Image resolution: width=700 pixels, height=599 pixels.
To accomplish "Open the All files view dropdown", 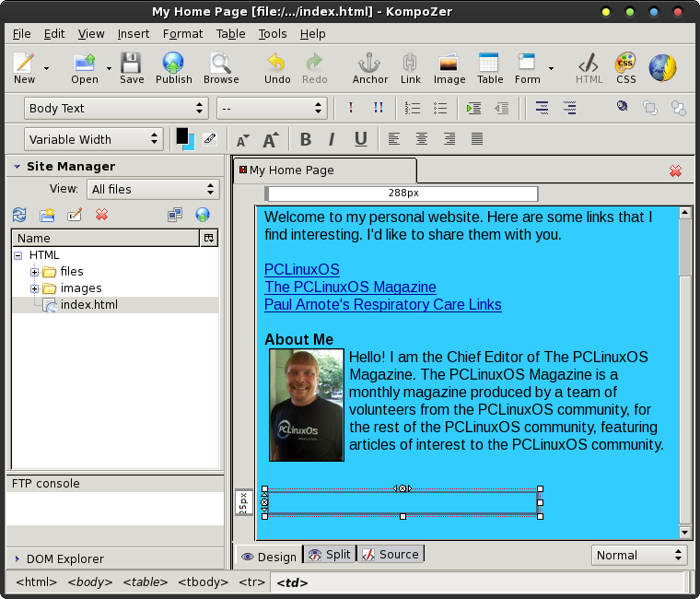I will [x=153, y=190].
